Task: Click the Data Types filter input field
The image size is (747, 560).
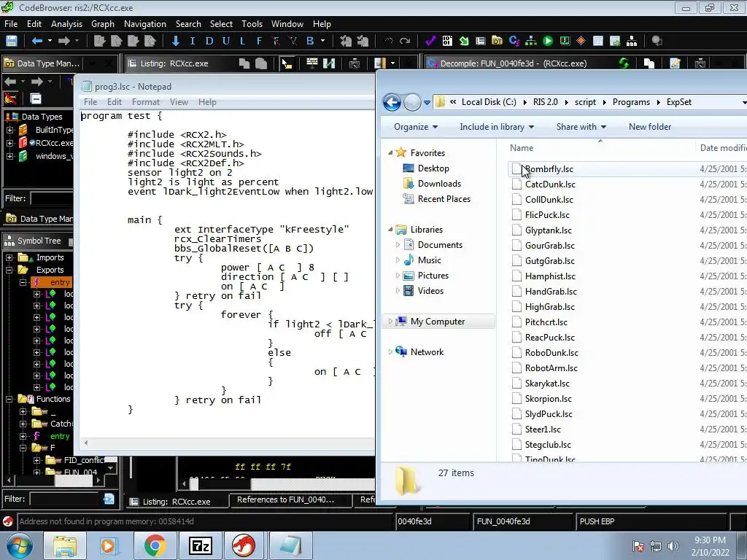Action: coord(52,198)
